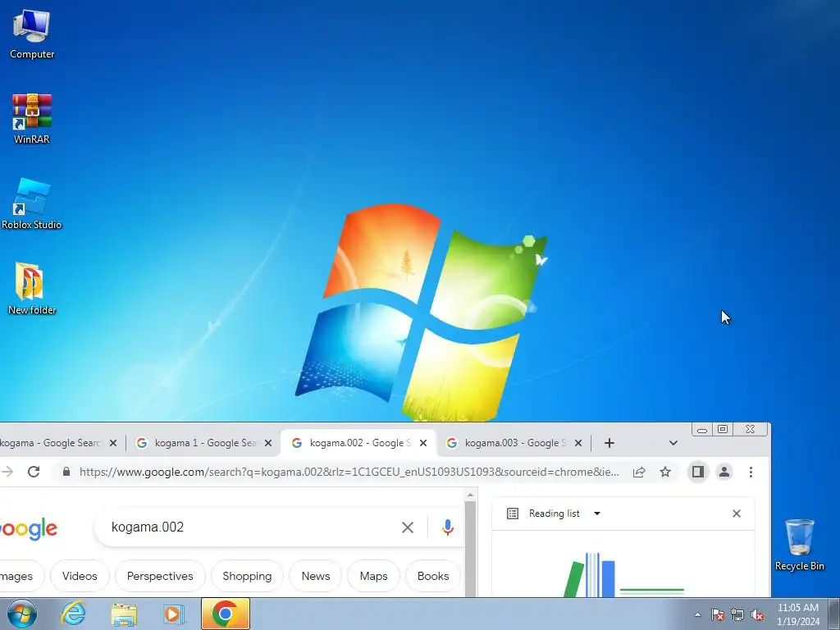
Task: Click the page's vertical scrollbar
Action: pyautogui.click(x=470, y=548)
